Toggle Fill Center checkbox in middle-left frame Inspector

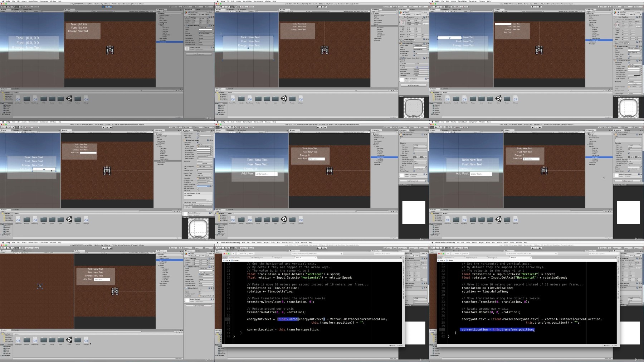pos(197,137)
